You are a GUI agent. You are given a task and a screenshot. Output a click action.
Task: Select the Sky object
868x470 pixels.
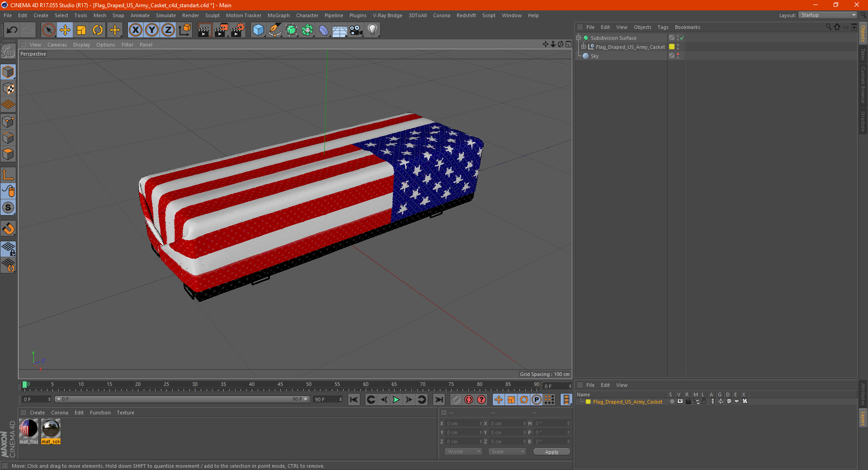[x=594, y=56]
